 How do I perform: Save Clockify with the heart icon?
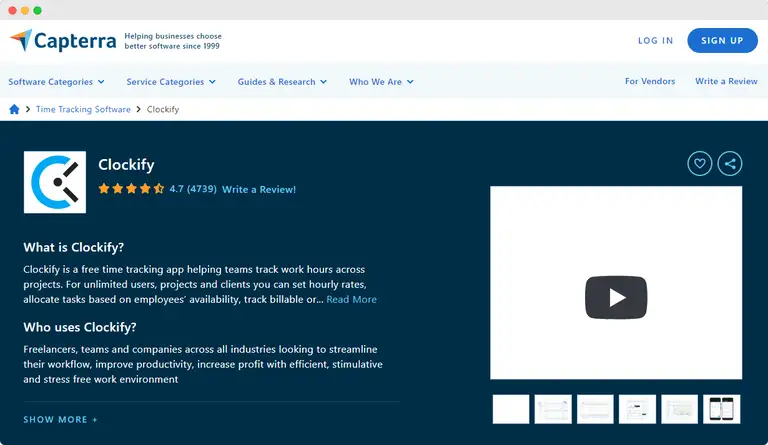(700, 164)
